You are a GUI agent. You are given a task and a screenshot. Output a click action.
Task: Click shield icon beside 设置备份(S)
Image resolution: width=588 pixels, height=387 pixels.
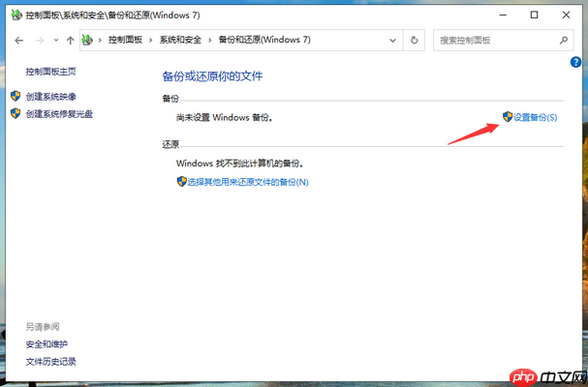[x=508, y=116]
